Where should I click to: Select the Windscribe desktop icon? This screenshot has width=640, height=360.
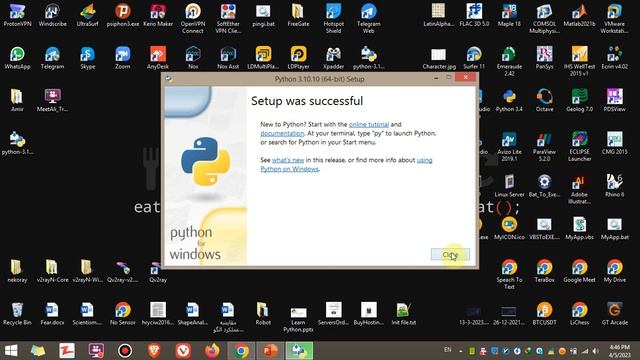pyautogui.click(x=52, y=16)
